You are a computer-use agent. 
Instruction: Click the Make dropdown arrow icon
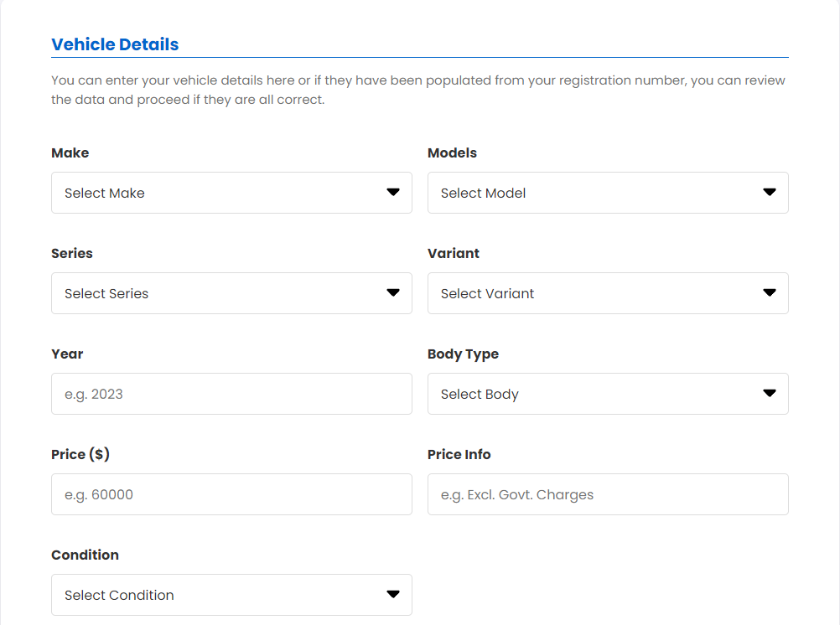(392, 193)
